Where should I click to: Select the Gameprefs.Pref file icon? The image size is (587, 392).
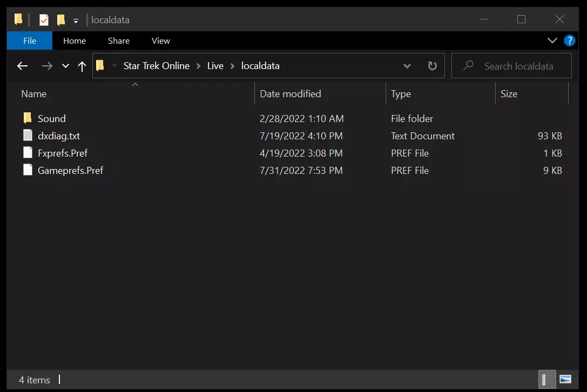tap(28, 170)
